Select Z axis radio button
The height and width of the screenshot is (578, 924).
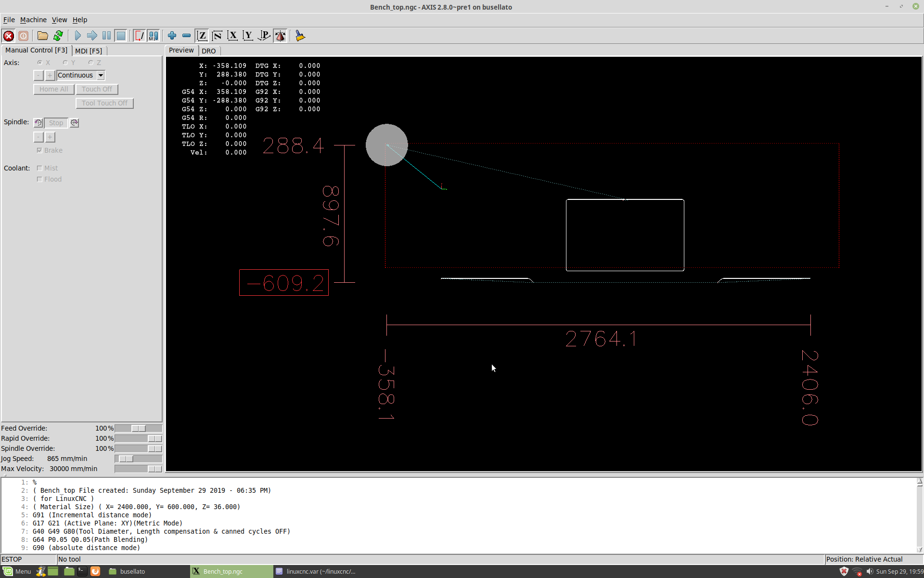(91, 63)
